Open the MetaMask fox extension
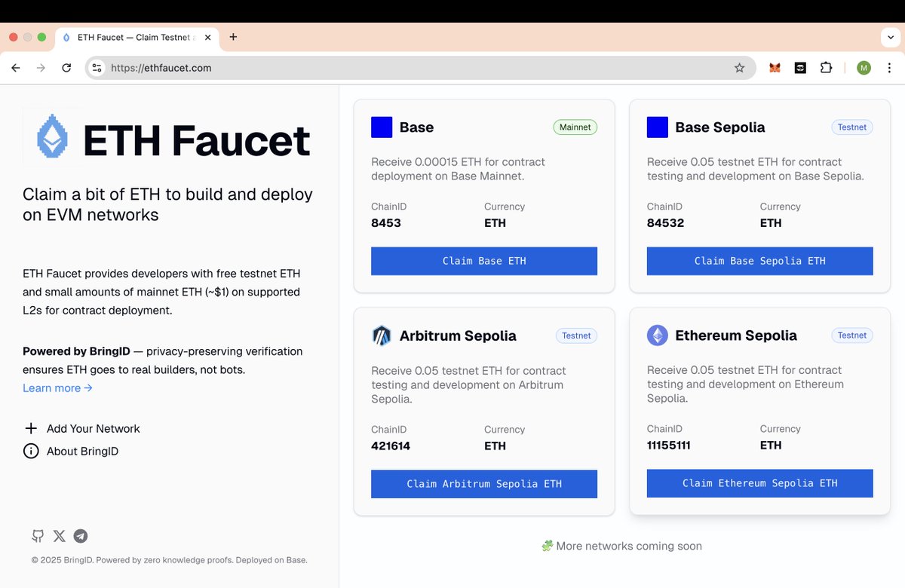This screenshot has width=905, height=588. [775, 68]
